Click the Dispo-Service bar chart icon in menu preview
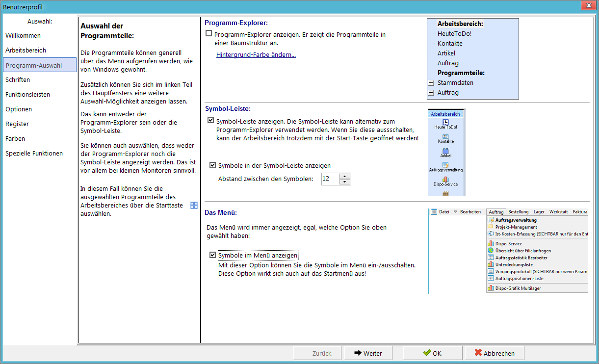Viewport: 599px width, 364px height. coord(491,244)
